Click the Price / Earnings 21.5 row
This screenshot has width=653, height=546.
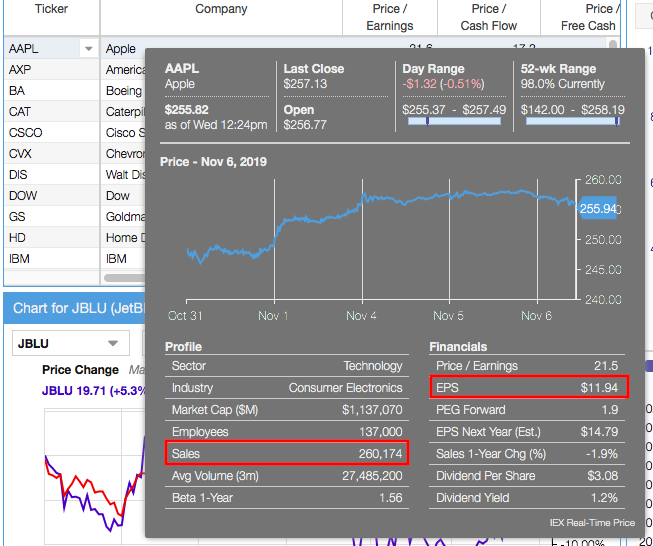pyautogui.click(x=527, y=366)
